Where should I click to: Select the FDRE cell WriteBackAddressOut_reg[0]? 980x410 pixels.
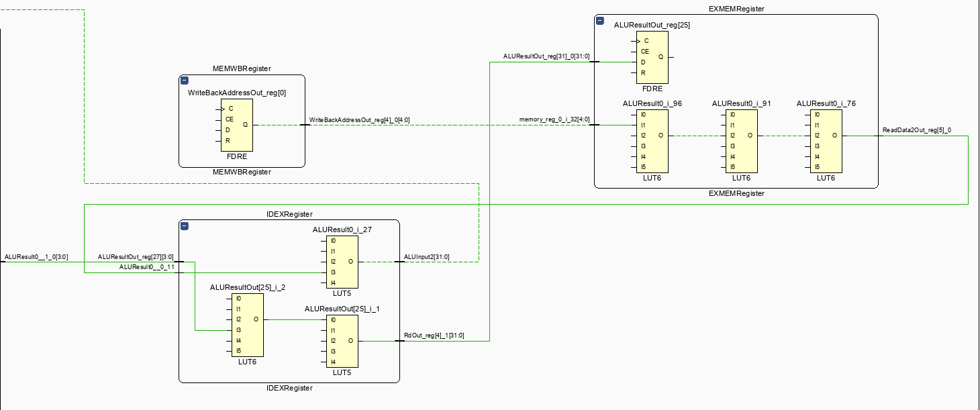pos(236,124)
